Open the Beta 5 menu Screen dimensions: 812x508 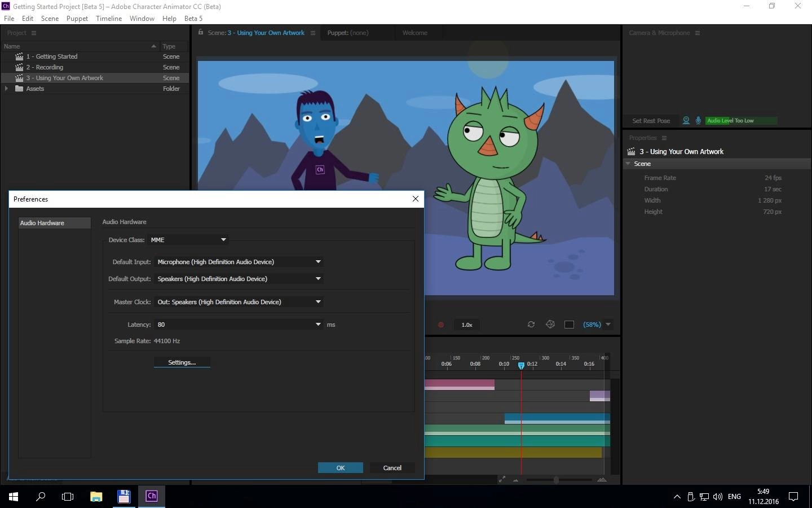coord(193,18)
